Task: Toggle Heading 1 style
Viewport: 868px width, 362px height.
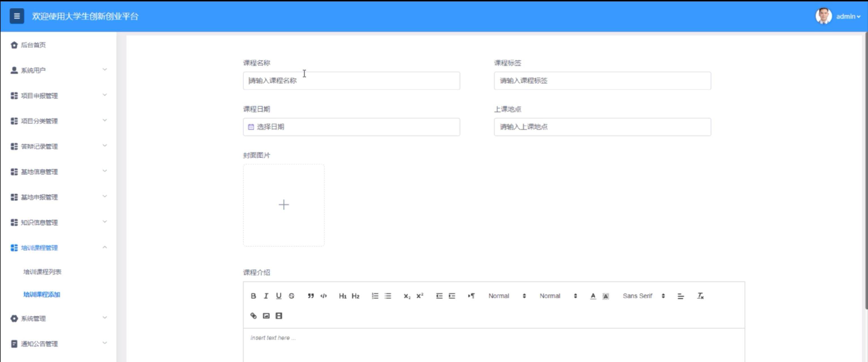Action: point(343,296)
